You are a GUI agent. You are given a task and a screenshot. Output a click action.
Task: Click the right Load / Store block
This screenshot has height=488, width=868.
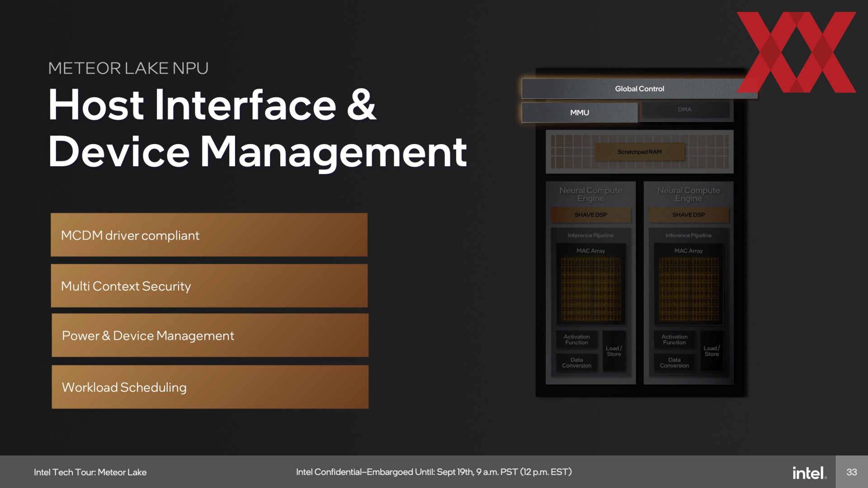coord(712,351)
